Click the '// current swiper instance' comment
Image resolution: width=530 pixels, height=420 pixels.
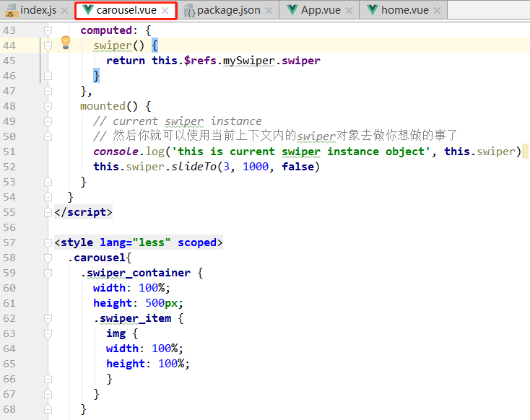pos(178,121)
